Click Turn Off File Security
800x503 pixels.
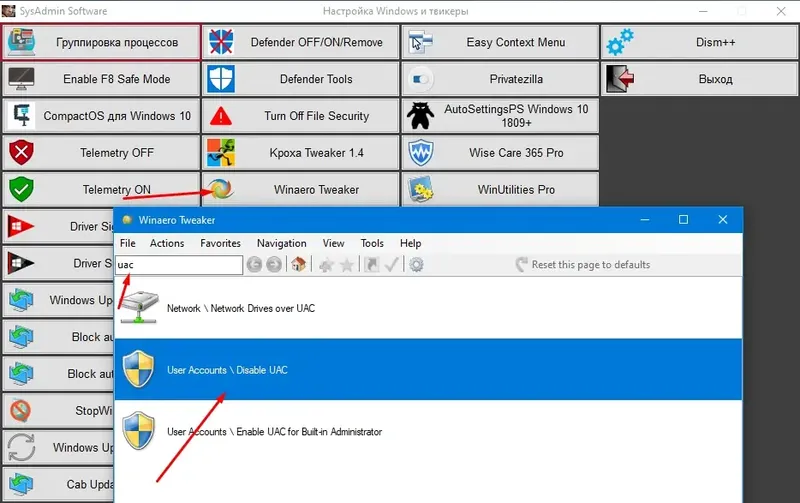pos(301,116)
